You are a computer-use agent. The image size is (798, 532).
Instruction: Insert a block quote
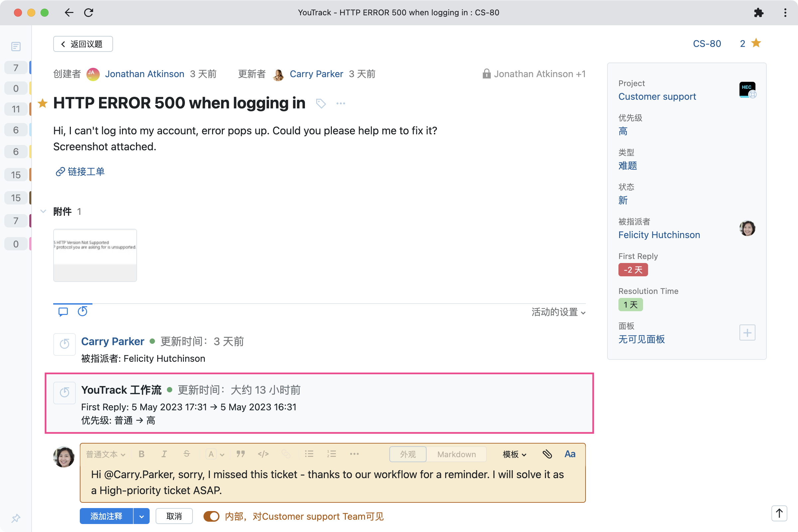click(x=240, y=454)
